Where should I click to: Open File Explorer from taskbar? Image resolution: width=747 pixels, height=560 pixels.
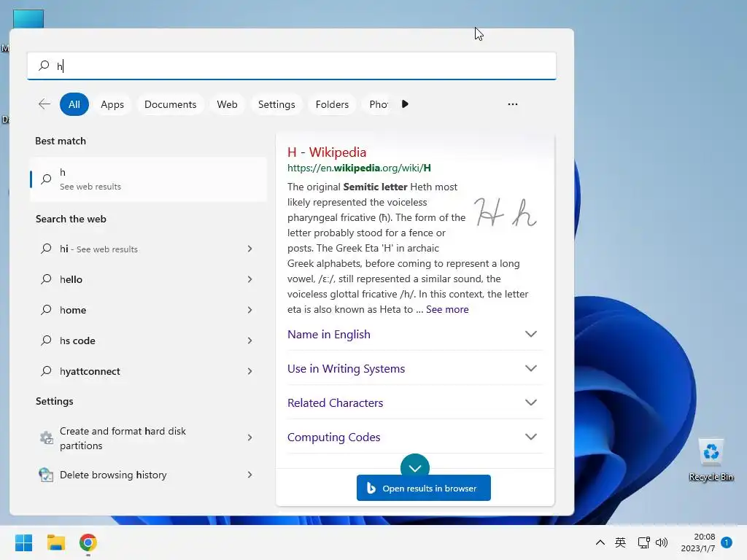(55, 542)
